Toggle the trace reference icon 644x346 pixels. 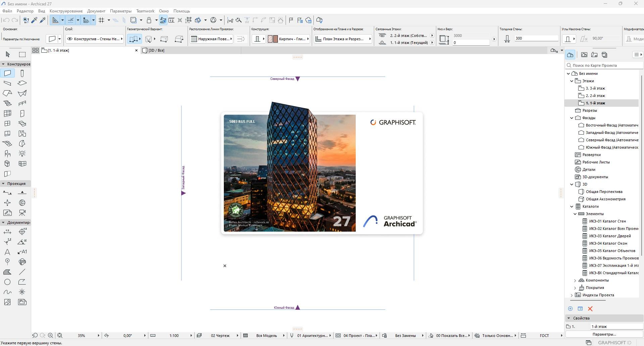point(133,20)
